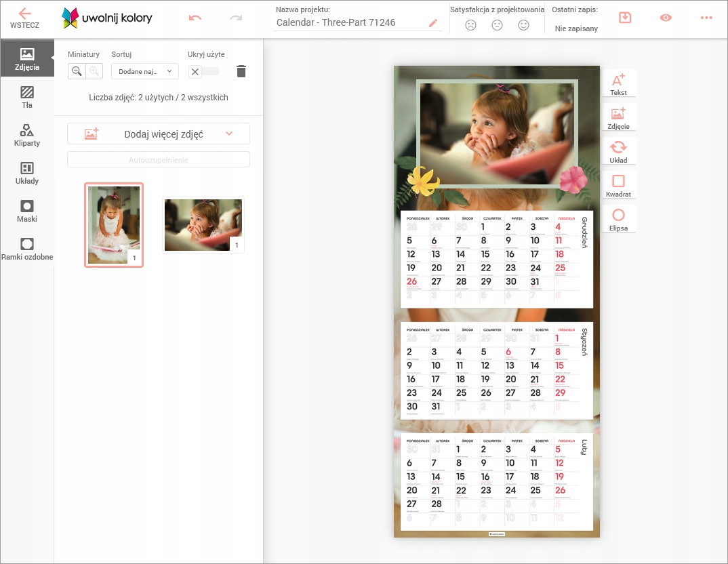Add a square with the Kwadrat tool
728x564 pixels.
(x=618, y=185)
